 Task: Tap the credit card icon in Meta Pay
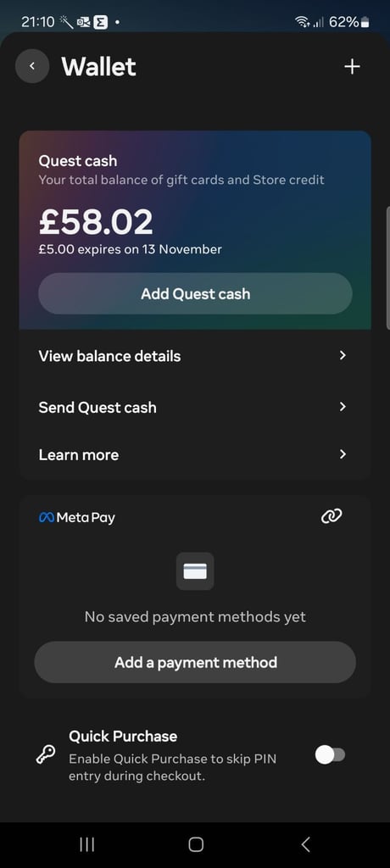[195, 571]
